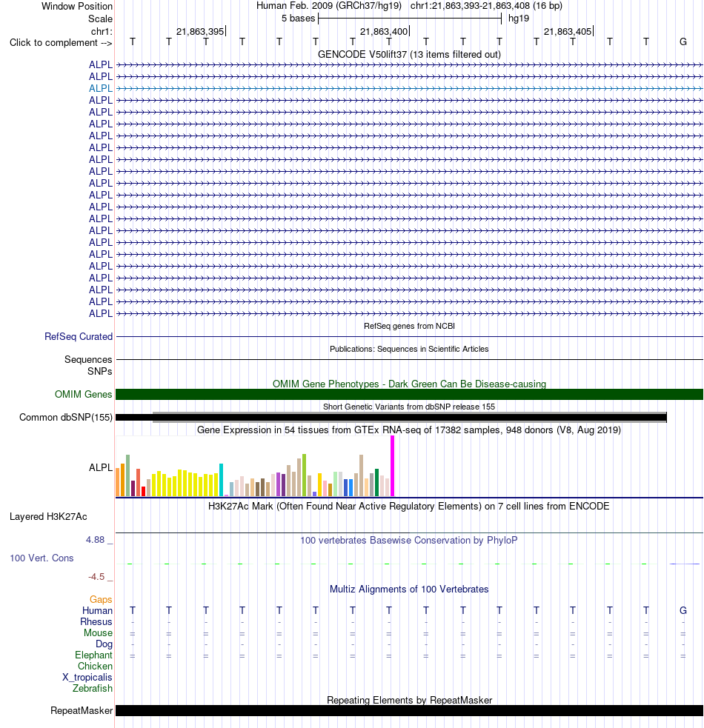Click the RepeatMasker track label

(x=82, y=711)
